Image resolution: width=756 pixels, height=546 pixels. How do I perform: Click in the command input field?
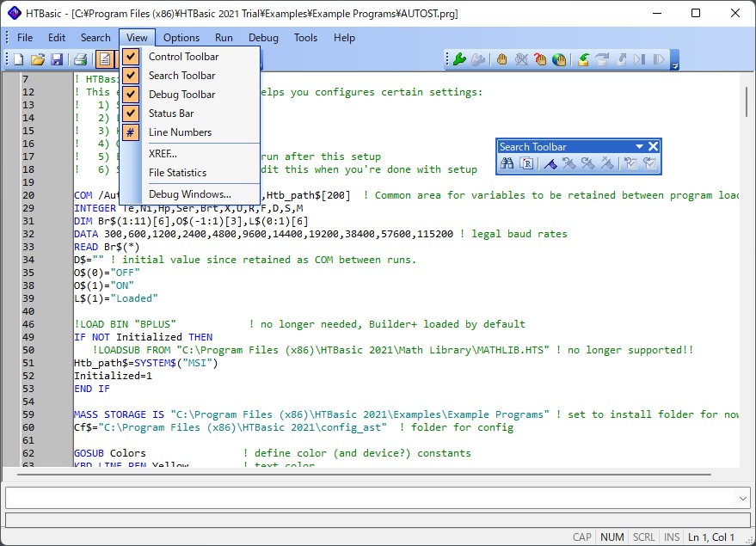pos(371,498)
